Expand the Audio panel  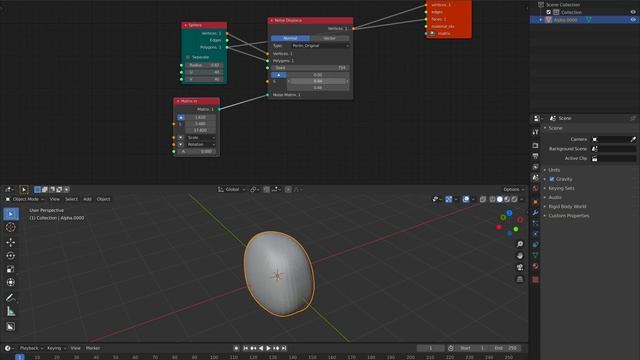[x=555, y=198]
